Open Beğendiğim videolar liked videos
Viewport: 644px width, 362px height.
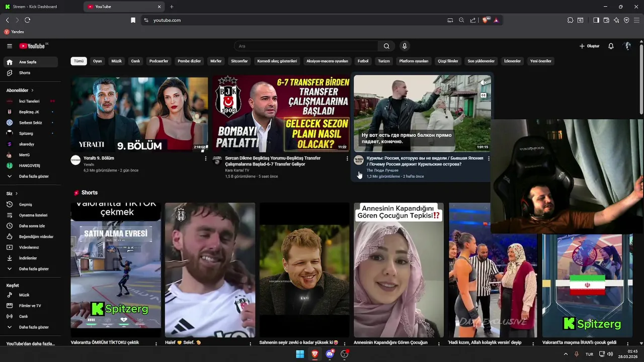click(x=31, y=237)
